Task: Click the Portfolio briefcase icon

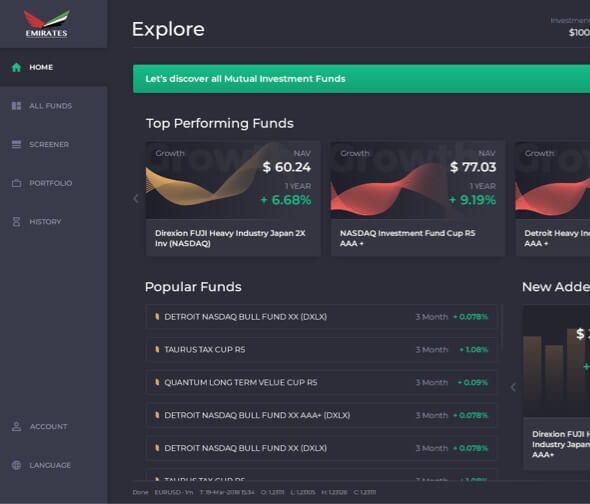Action: click(x=16, y=183)
